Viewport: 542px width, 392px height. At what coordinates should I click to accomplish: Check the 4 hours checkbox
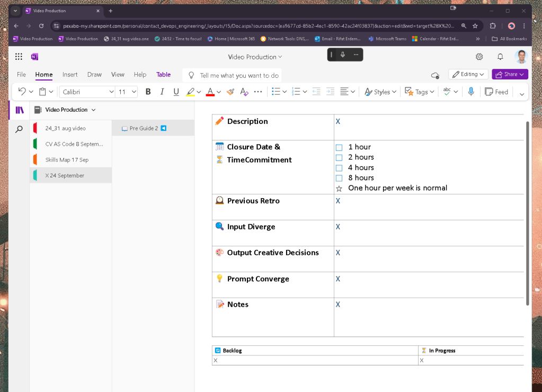pyautogui.click(x=339, y=168)
